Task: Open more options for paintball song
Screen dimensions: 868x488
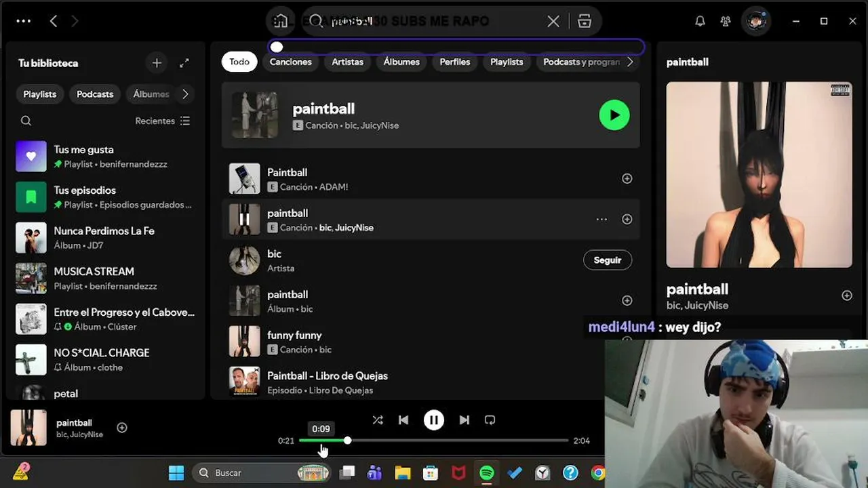Action: pos(601,219)
